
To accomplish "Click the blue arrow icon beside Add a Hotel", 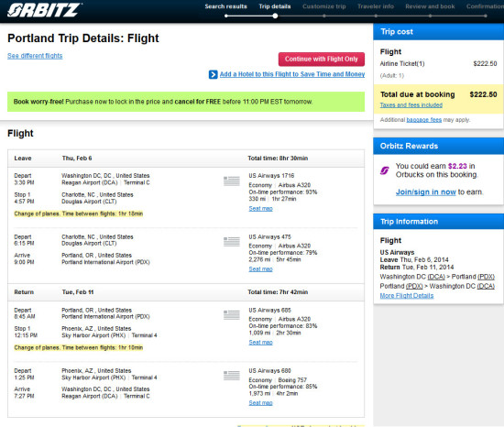I will (214, 74).
